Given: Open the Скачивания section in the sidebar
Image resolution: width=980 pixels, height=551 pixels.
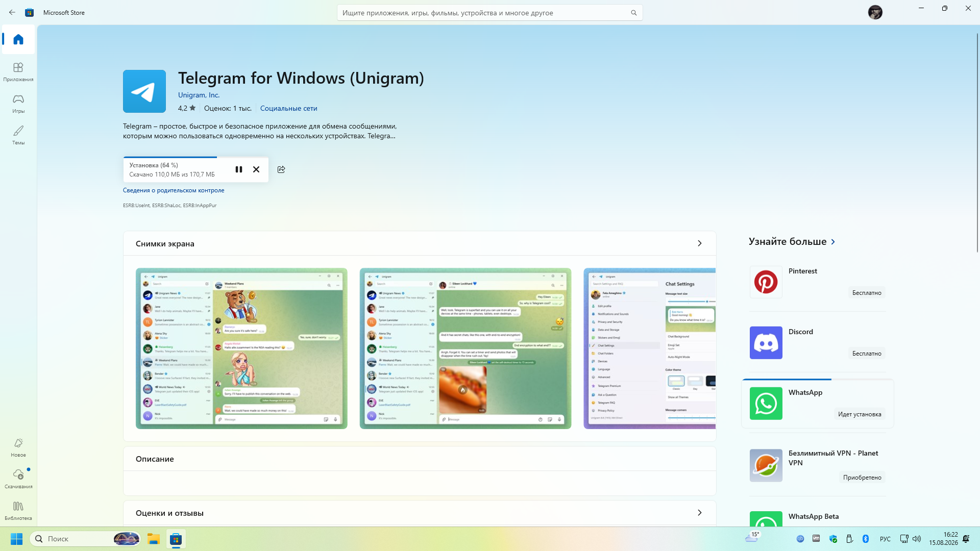Looking at the screenshot, I should click(18, 479).
